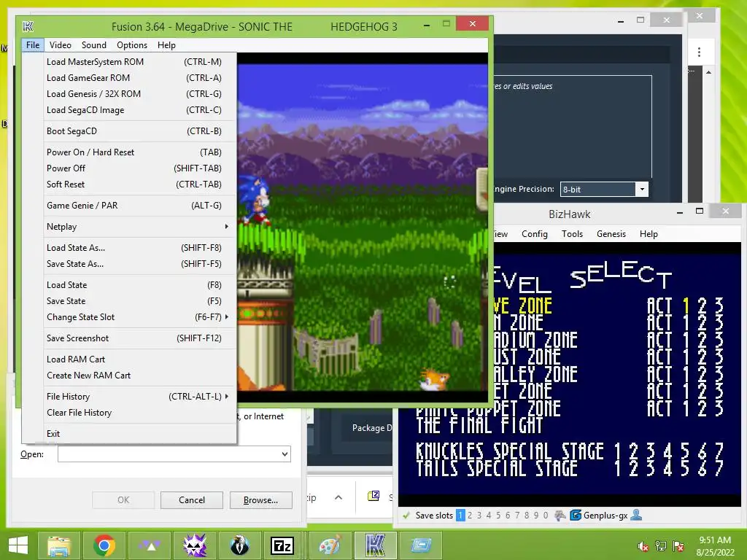Click Cancel in the Run dialog
This screenshot has width=747, height=560.
click(192, 500)
